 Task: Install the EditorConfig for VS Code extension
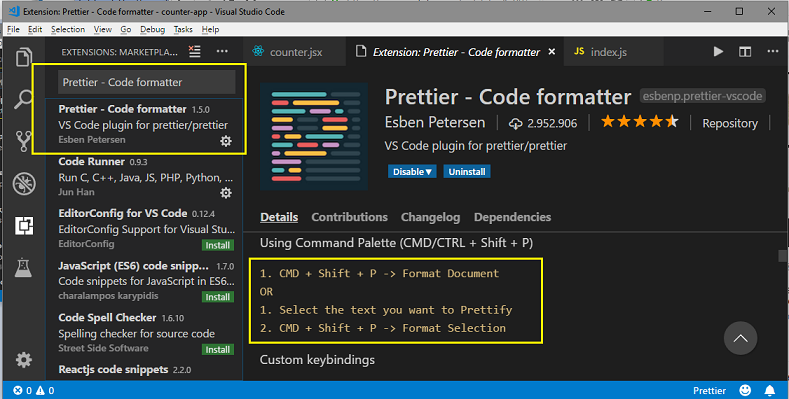pos(218,245)
